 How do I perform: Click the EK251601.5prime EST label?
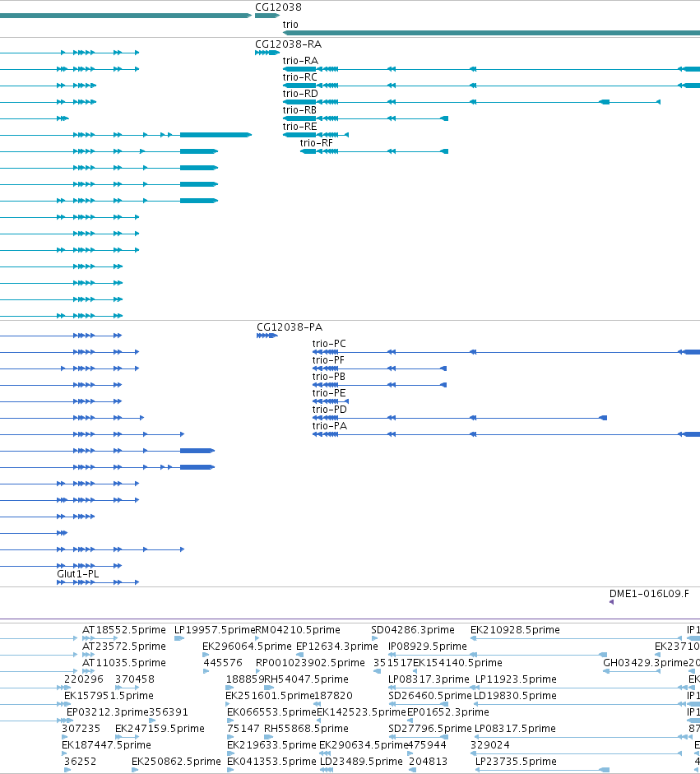click(x=270, y=696)
